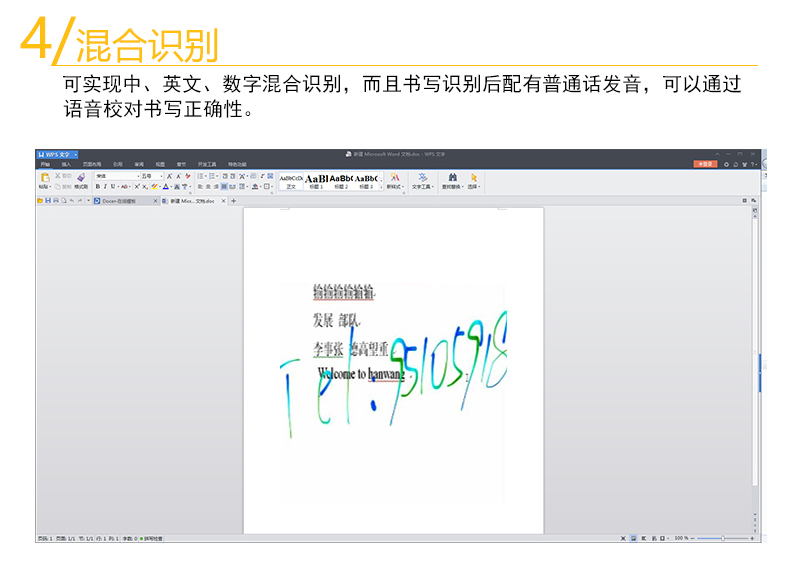The height and width of the screenshot is (576, 790).
Task: Expand the WPS 文字 application menu
Action: tap(57, 155)
